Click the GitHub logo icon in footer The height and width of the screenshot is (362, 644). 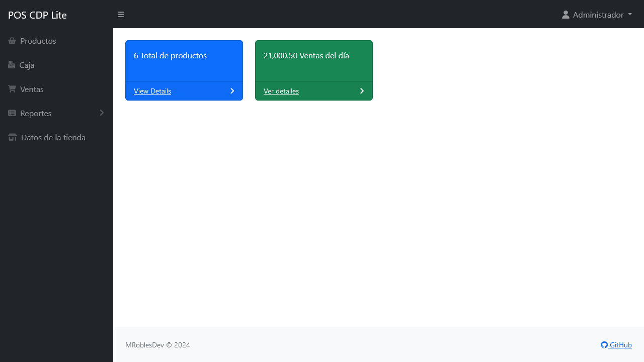click(604, 345)
